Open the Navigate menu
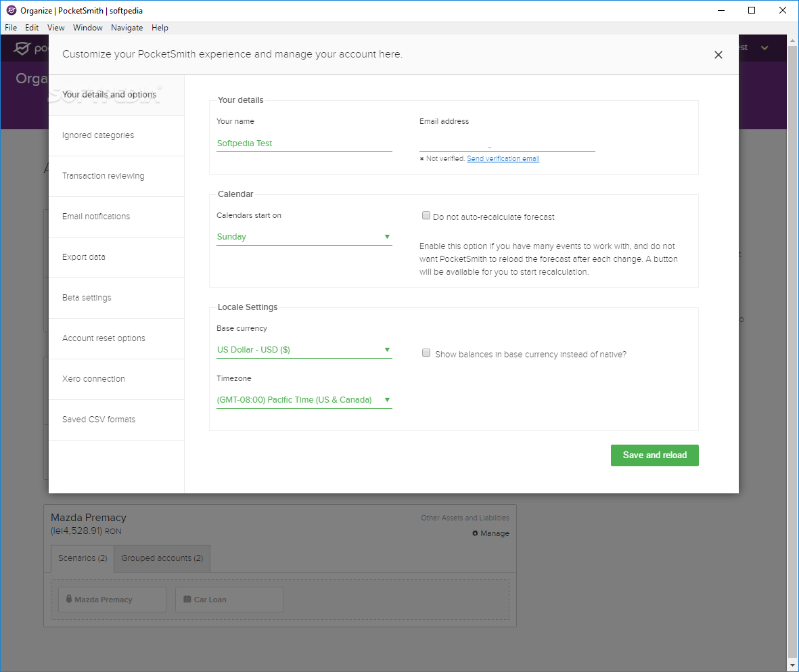The width and height of the screenshot is (799, 672). tap(127, 28)
